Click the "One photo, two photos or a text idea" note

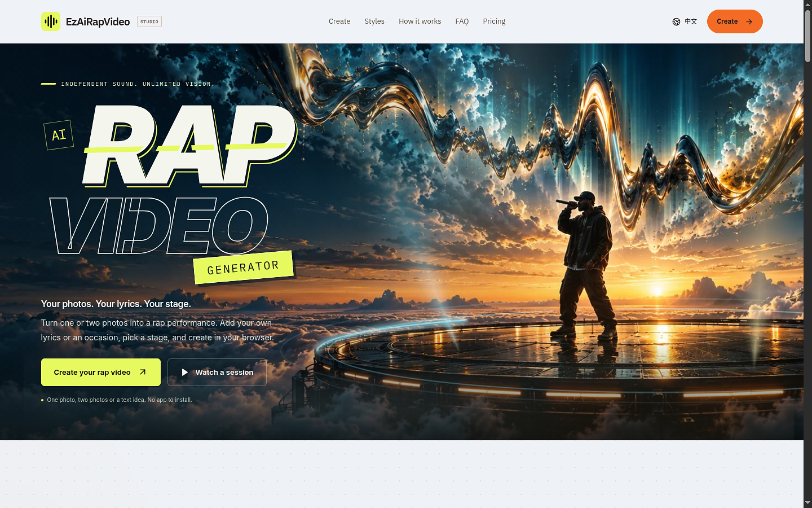point(120,400)
